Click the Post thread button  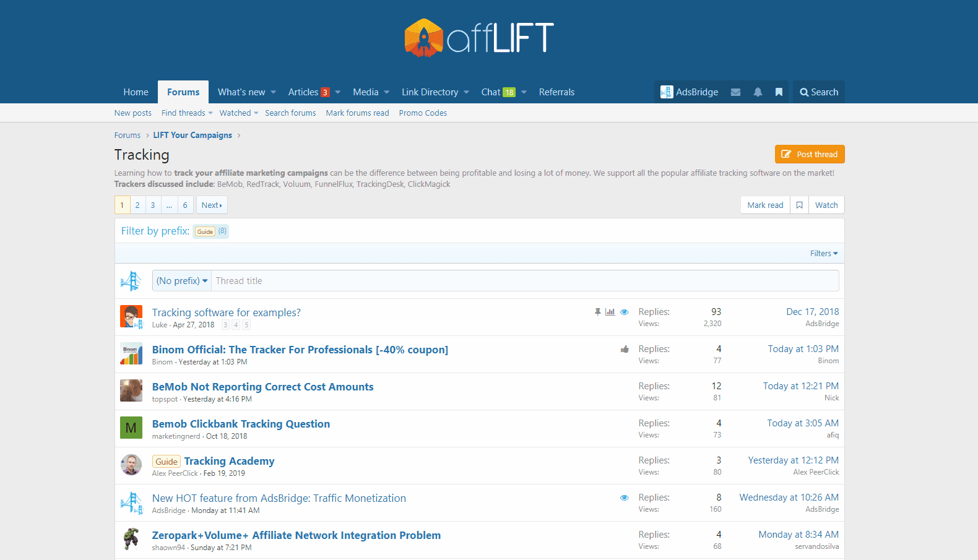(x=810, y=154)
